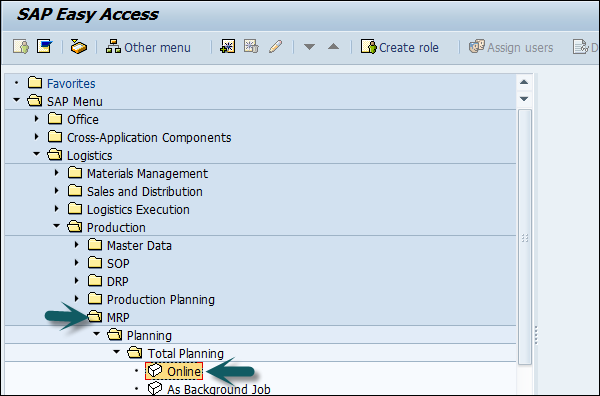Click the Assign users button
This screenshot has width=600, height=396.
[511, 47]
